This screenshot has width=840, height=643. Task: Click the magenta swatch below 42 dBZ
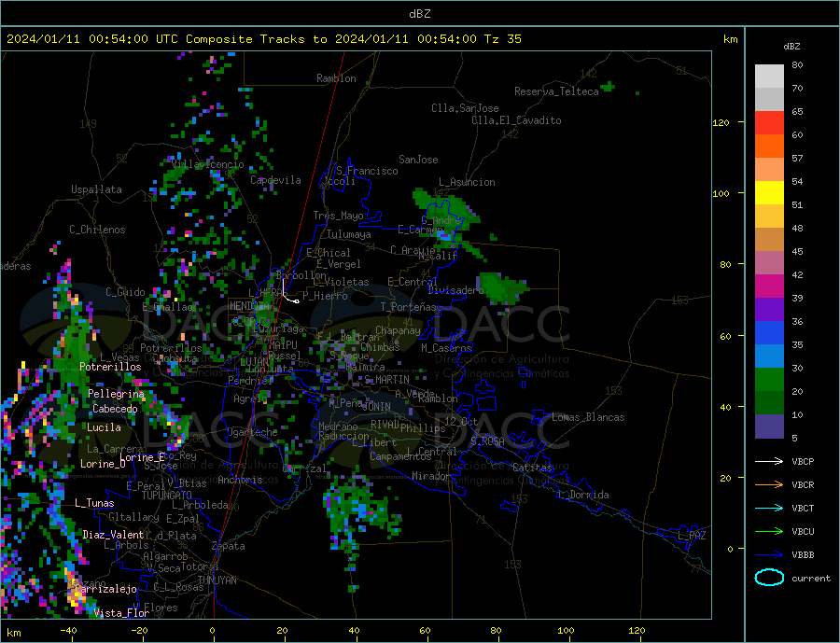[769, 287]
